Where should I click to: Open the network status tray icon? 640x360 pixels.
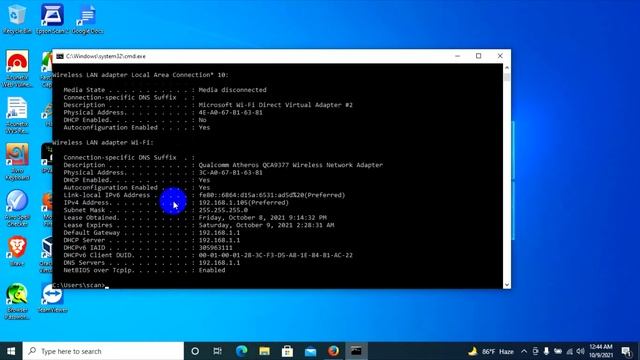coord(569,351)
